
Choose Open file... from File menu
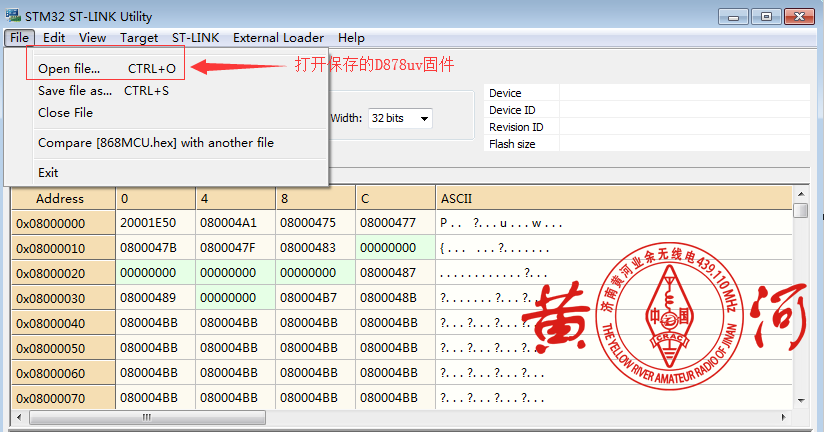pos(107,68)
